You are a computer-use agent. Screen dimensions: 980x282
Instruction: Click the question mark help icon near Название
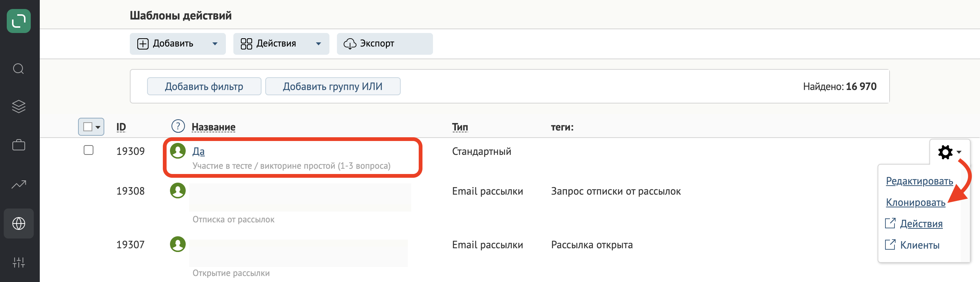pos(178,126)
